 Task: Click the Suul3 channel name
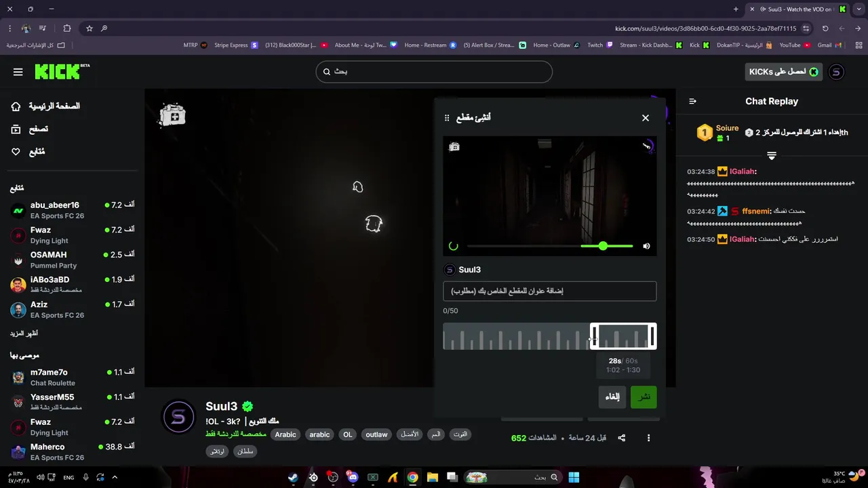222,407
